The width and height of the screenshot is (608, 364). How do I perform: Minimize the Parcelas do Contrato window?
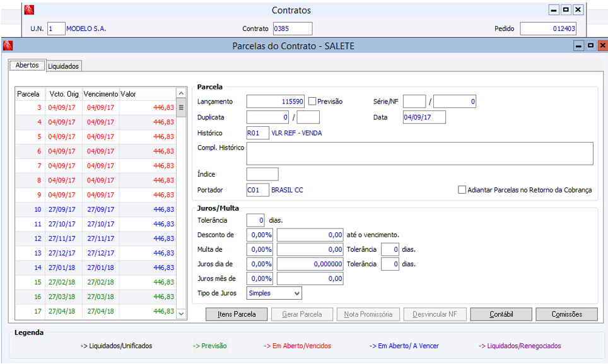[578, 46]
